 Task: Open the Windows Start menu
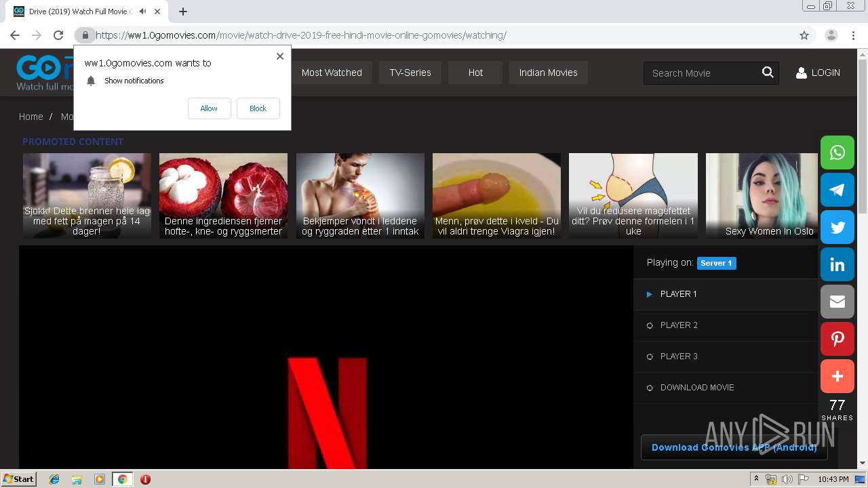(18, 479)
